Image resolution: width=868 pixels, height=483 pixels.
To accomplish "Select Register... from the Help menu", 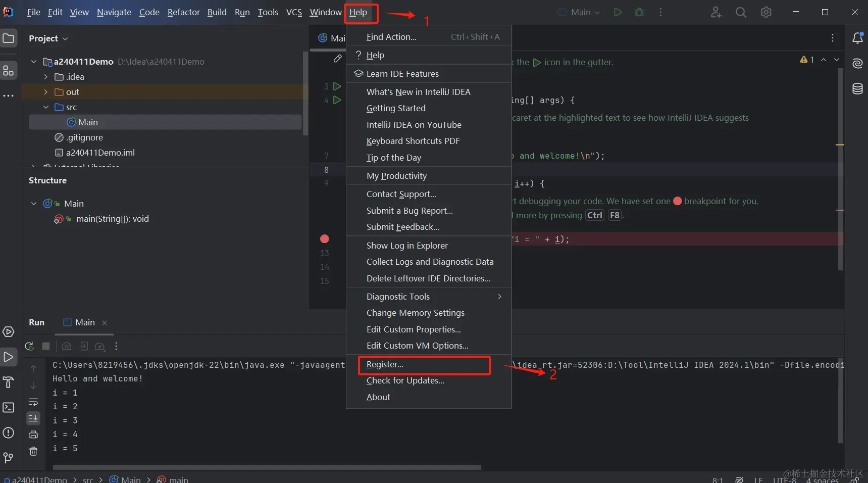I will pyautogui.click(x=429, y=364).
